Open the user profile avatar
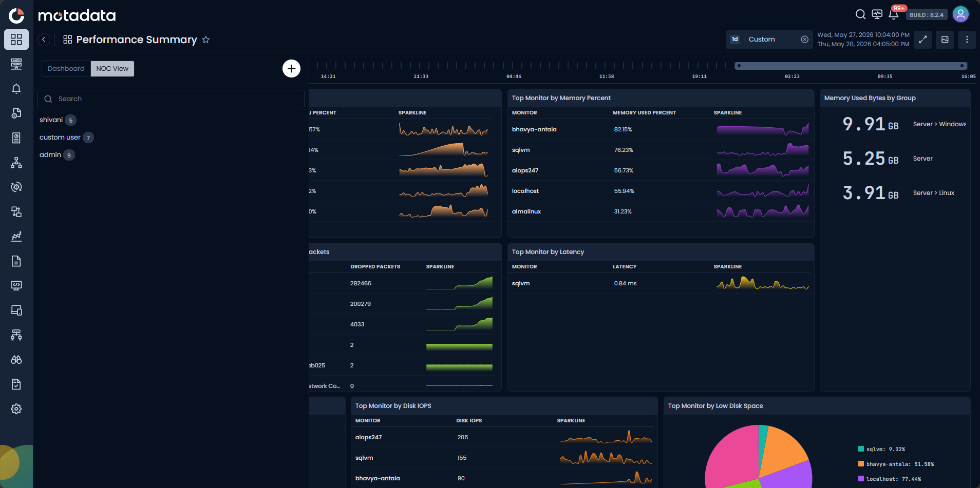This screenshot has height=488, width=980. click(960, 14)
